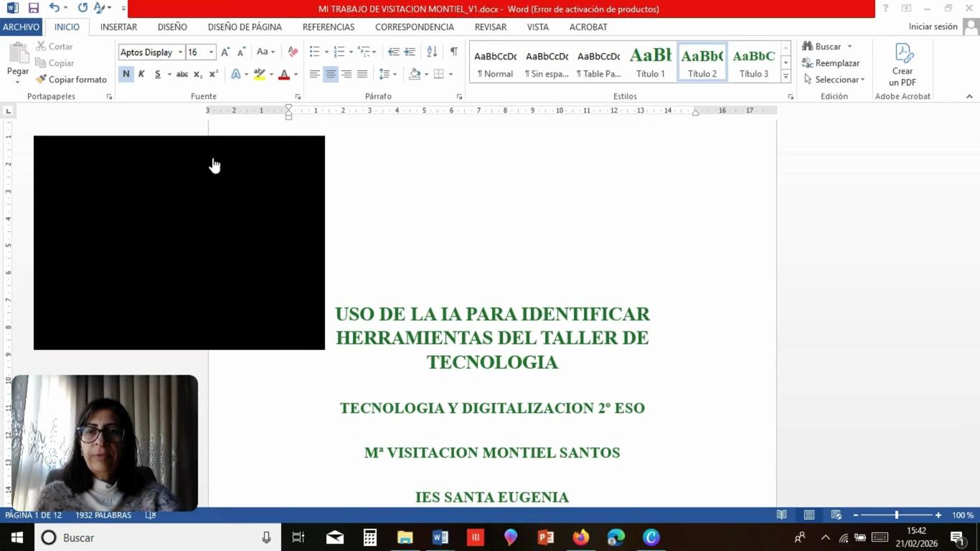Apply justified text alignment
Screen dimensions: 980x551
(x=362, y=74)
